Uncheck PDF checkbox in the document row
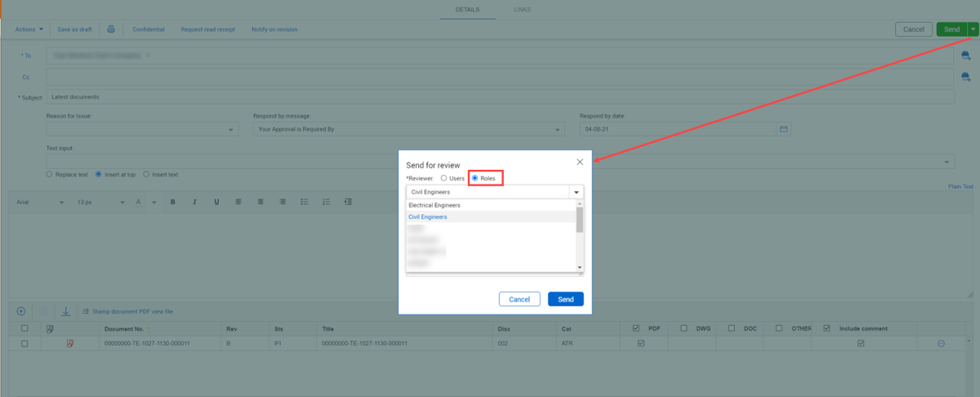The width and height of the screenshot is (980, 397). point(641,344)
